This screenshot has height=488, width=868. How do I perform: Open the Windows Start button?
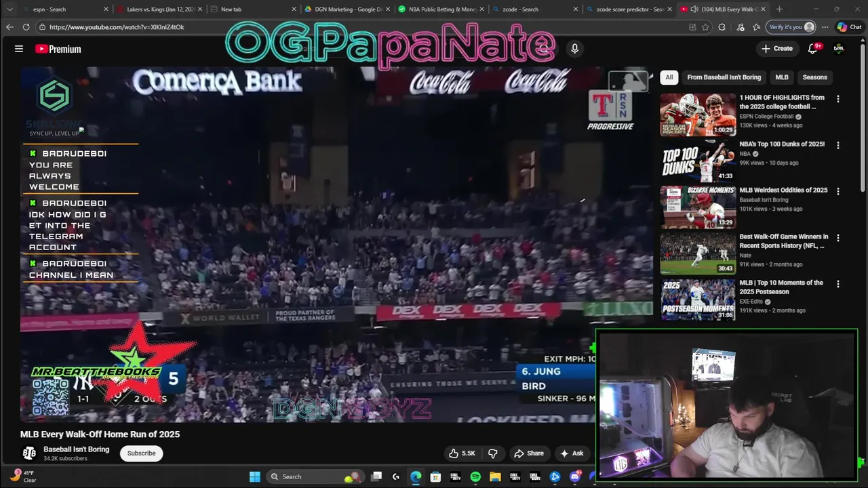pos(254,476)
